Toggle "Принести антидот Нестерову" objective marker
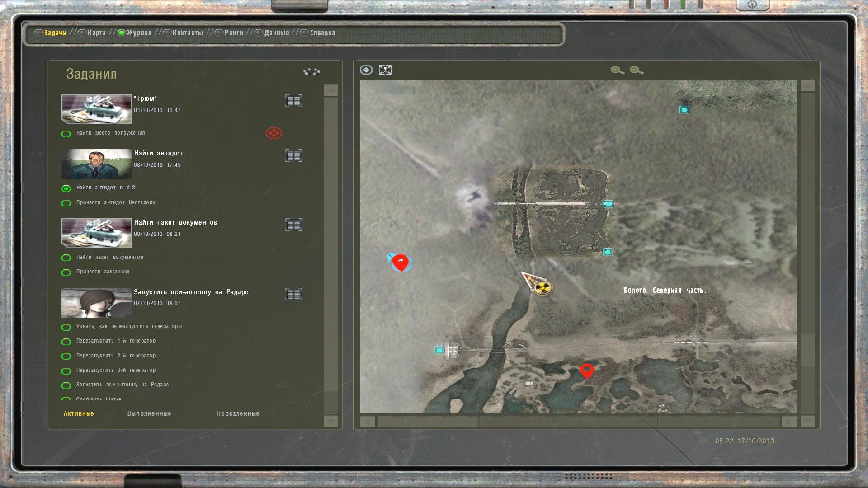The image size is (868, 488). coord(66,203)
